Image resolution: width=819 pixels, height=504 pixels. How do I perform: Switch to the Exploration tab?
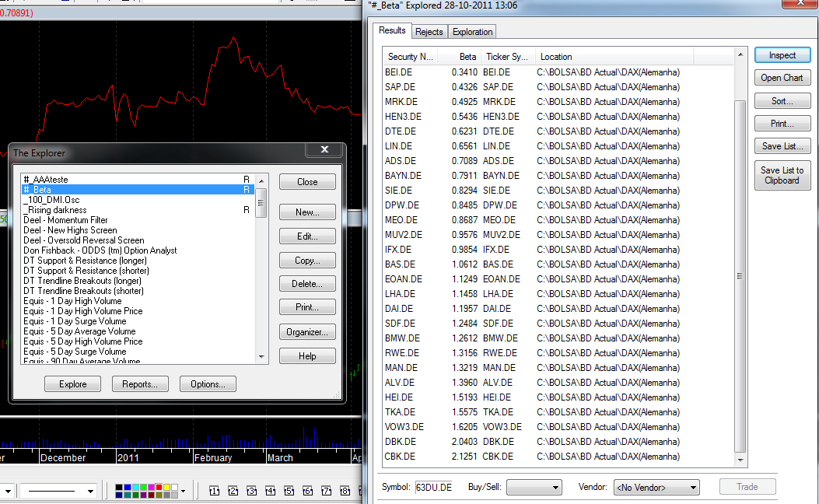(x=472, y=32)
